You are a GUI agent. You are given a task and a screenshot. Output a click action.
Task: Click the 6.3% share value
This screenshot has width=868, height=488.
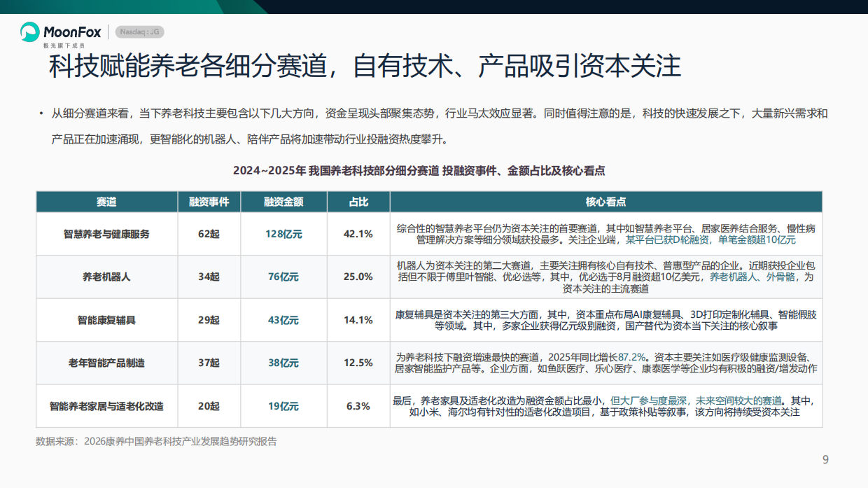pos(358,406)
